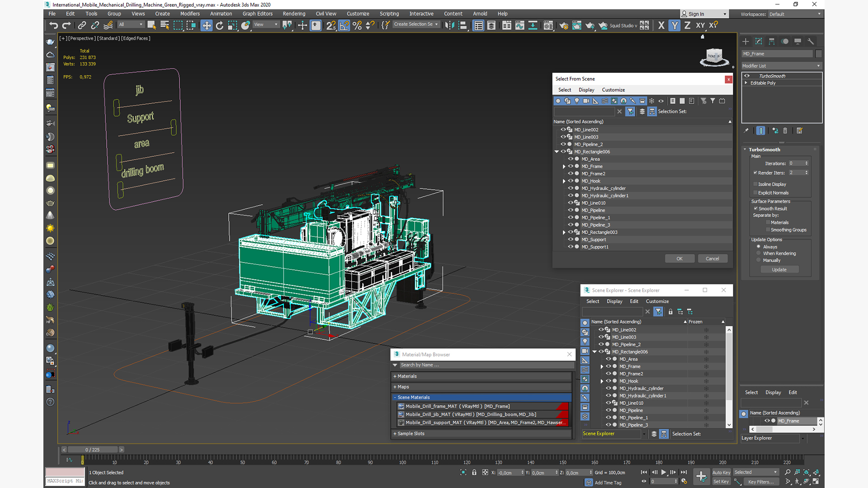Open the Scripting menu

click(x=389, y=14)
